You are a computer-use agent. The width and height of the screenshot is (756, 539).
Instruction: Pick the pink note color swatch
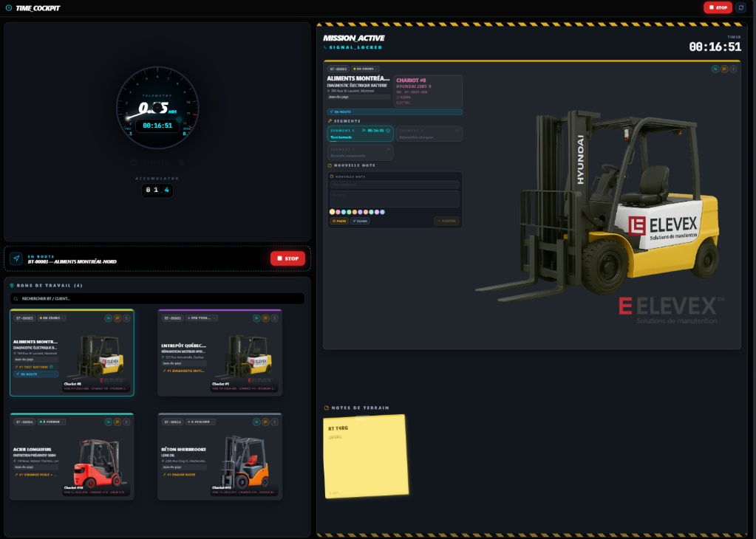point(338,212)
